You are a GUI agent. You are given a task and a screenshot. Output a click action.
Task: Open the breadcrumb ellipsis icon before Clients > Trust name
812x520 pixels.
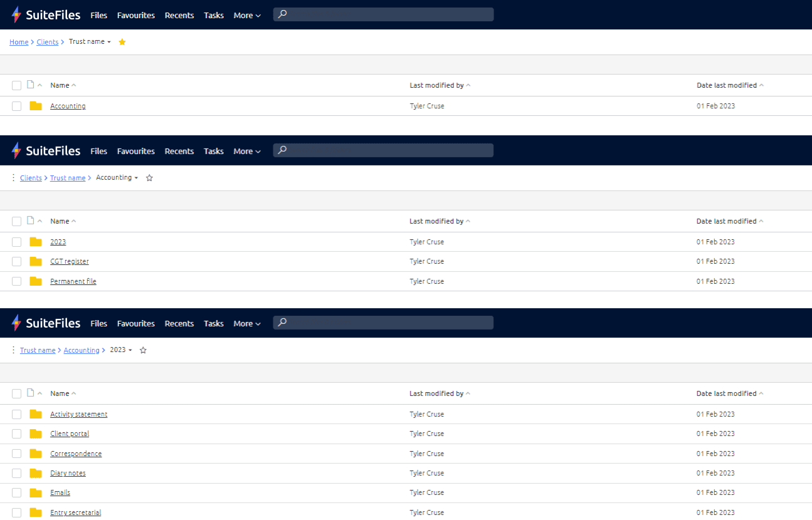[x=14, y=178]
